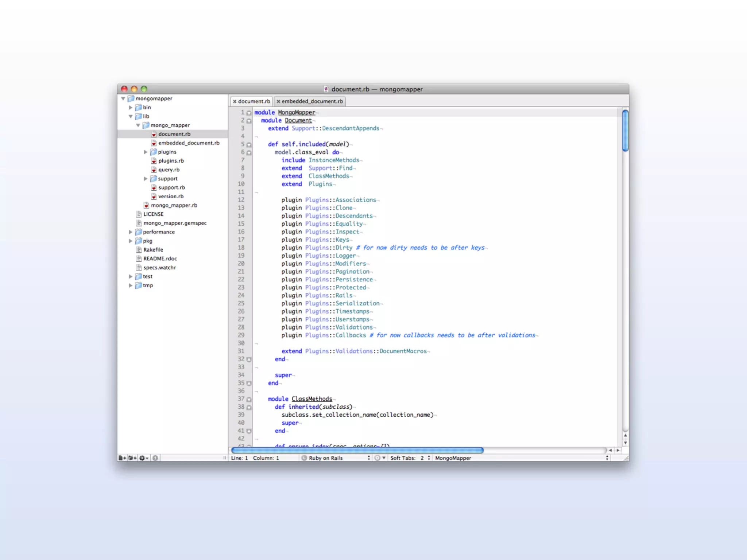Viewport: 747px width, 560px height.
Task: Click the new folder icon in drawer footer
Action: pos(132,458)
